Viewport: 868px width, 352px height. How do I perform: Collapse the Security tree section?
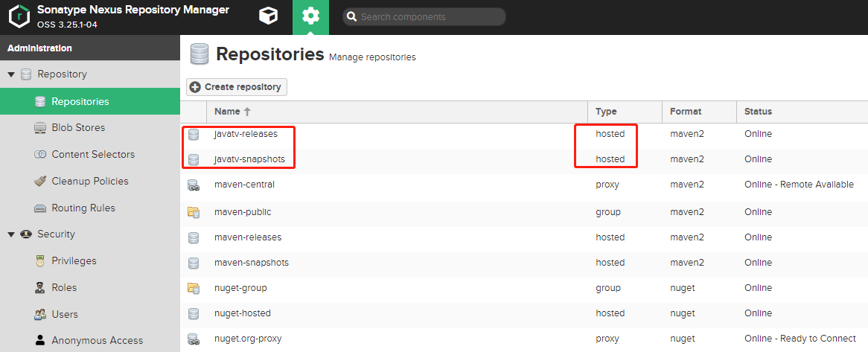click(x=11, y=234)
